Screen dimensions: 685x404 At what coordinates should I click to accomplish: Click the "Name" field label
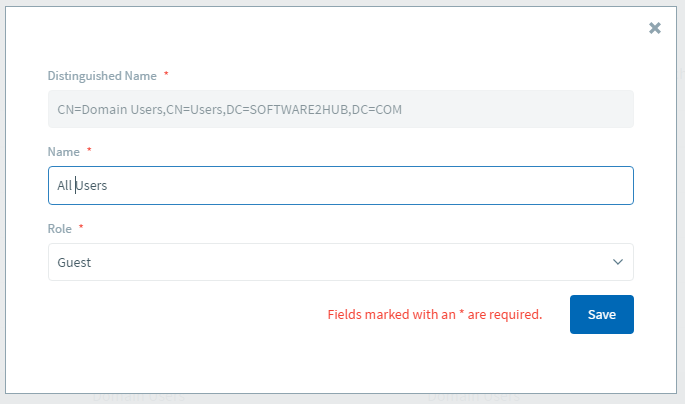tap(64, 151)
